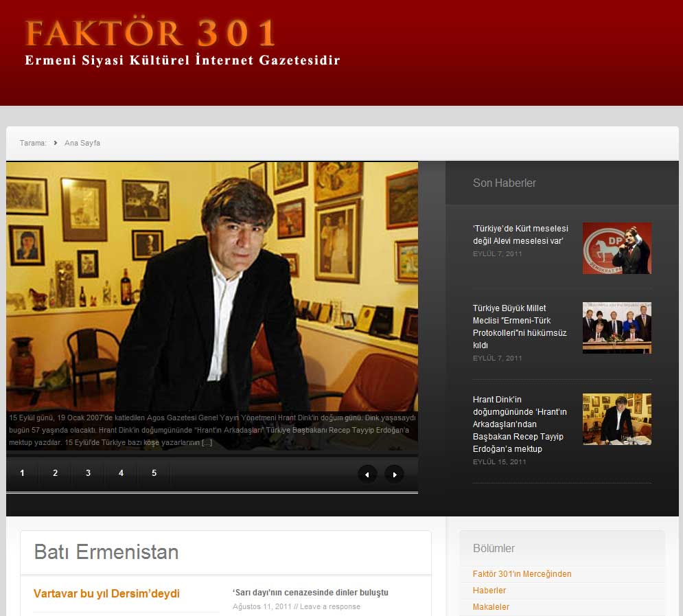Jump to slide 4 in slideshow
This screenshot has width=683, height=616.
point(121,473)
